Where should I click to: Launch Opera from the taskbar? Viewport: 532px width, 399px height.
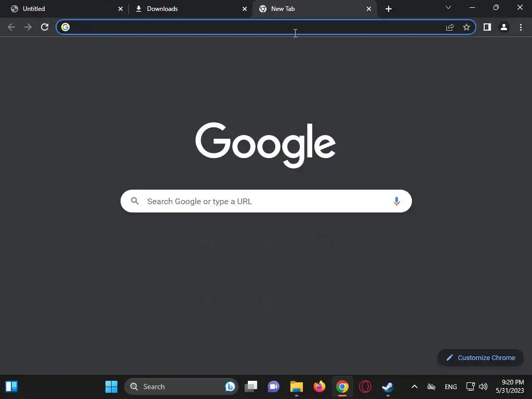pyautogui.click(x=365, y=387)
